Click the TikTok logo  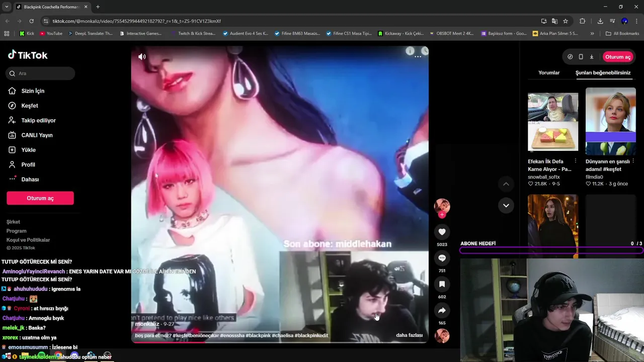pyautogui.click(x=28, y=55)
